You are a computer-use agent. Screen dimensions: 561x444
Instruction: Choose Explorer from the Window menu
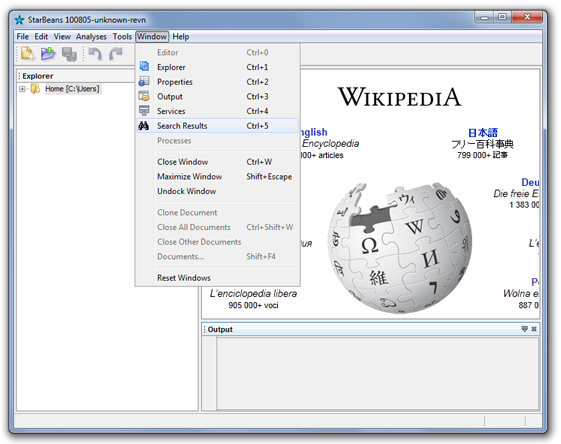[218, 67]
